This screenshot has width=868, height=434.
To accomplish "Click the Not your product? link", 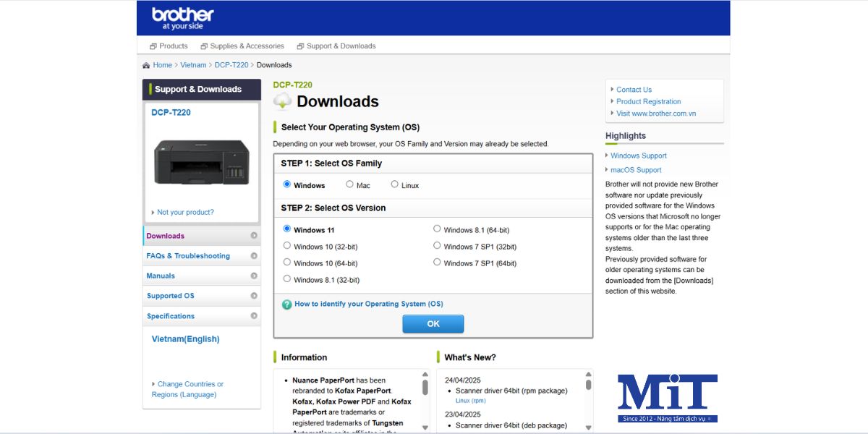I will tap(185, 213).
